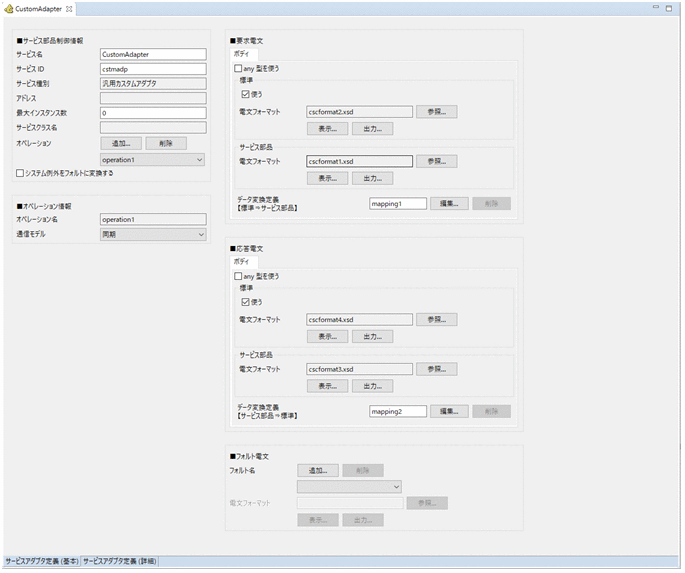Screen dimensions: 685x573
Task: Click the 最大インスタンス数 input field
Action: click(152, 113)
